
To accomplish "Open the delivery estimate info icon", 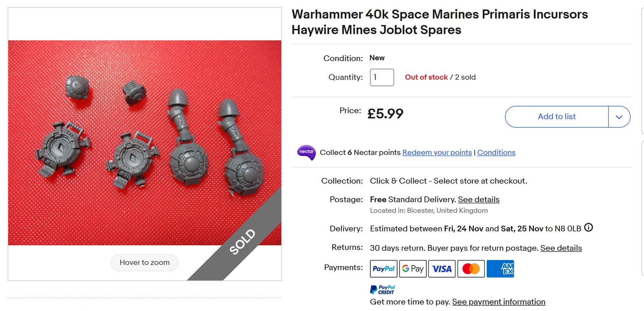I will coord(588,228).
